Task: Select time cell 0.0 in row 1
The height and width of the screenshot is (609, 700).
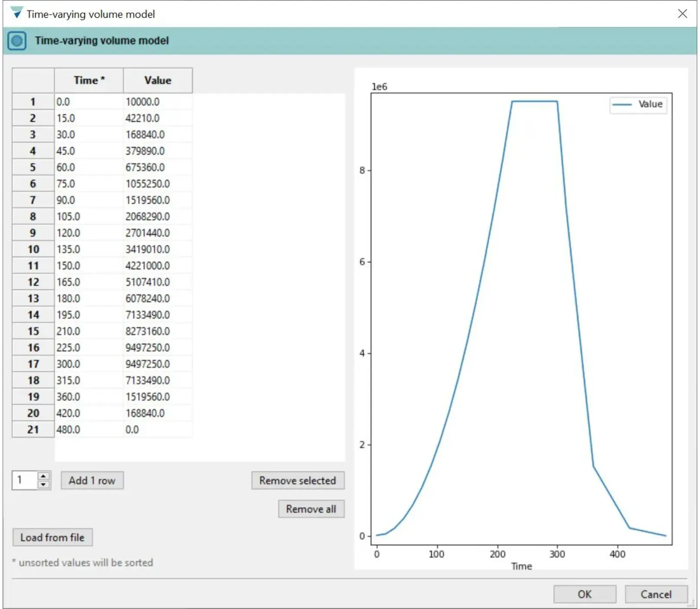Action: pyautogui.click(x=89, y=102)
